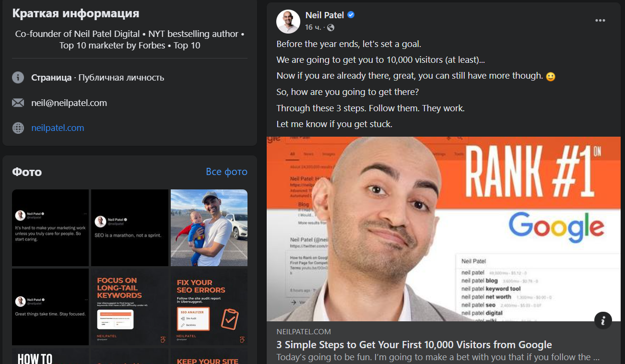The height and width of the screenshot is (364, 625).
Task: Click the globe website icon in info panel
Action: (18, 128)
